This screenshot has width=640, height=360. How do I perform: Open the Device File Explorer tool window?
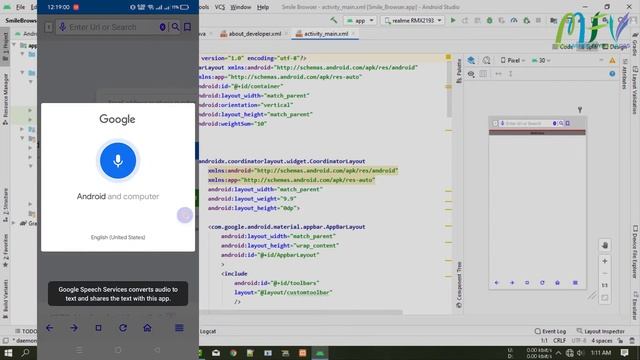pos(635,251)
